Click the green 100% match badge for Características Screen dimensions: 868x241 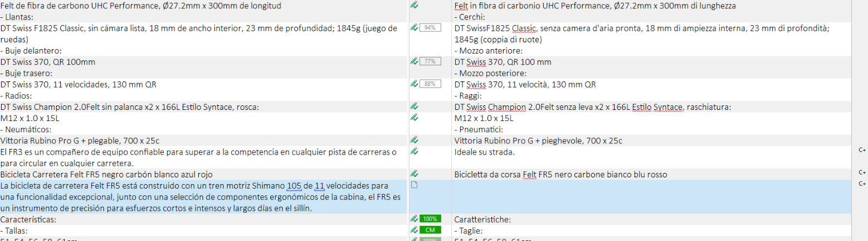tap(430, 219)
